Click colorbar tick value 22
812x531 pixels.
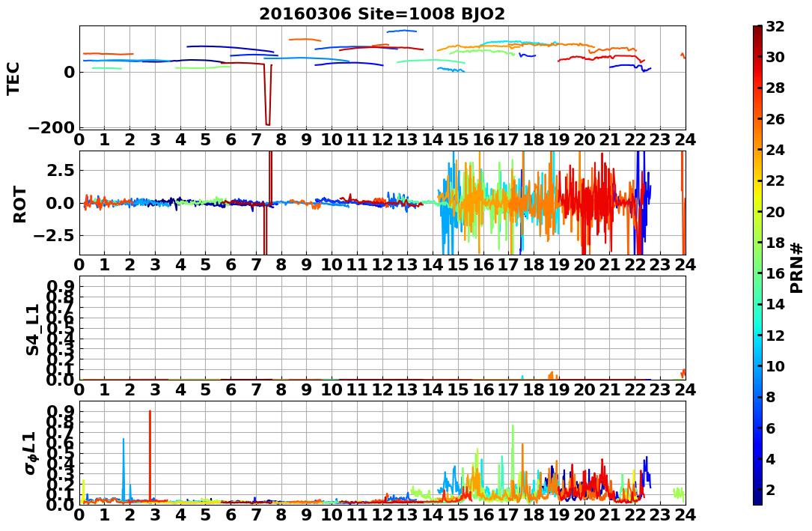click(x=776, y=180)
